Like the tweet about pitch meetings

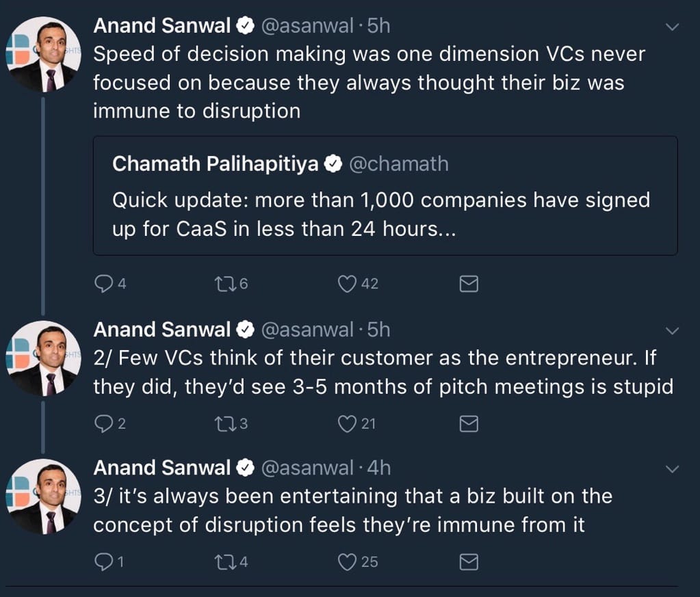click(347, 423)
